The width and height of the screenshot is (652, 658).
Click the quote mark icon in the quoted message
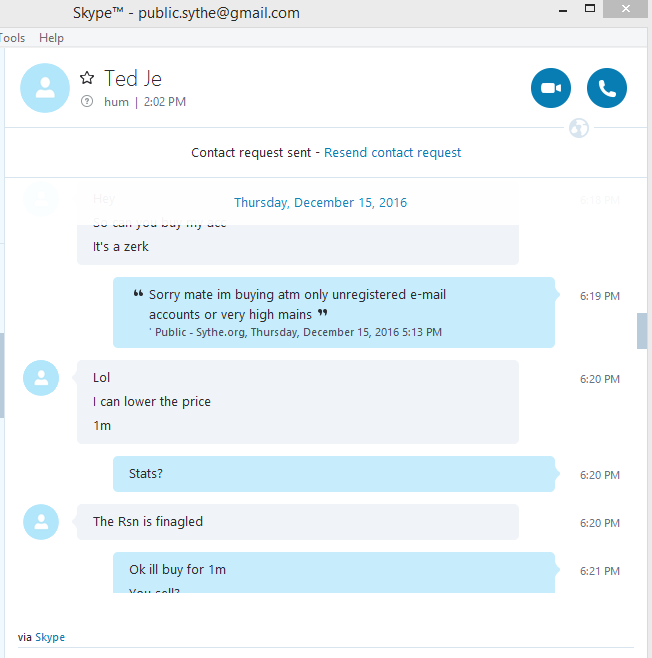pyautogui.click(x=138, y=293)
